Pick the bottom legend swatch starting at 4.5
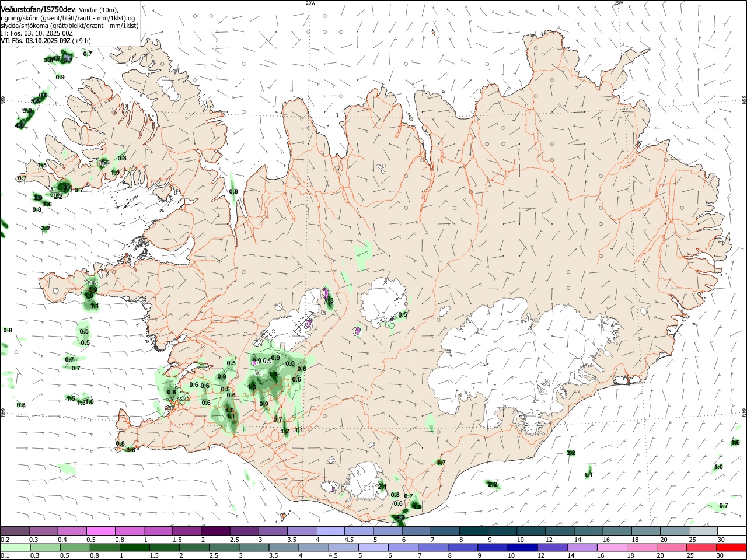This screenshot has height=560, width=747. click(344, 547)
